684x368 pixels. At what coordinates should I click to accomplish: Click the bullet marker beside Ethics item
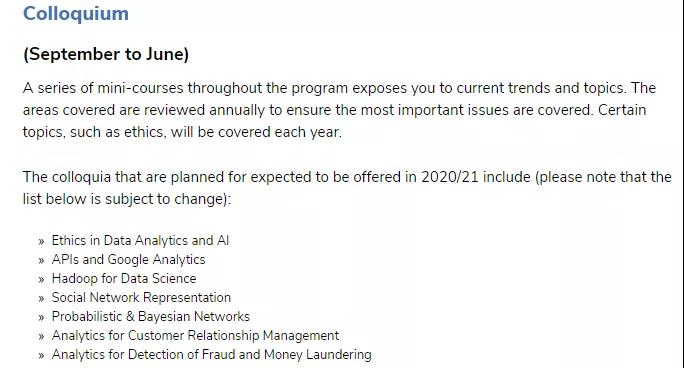(41, 242)
